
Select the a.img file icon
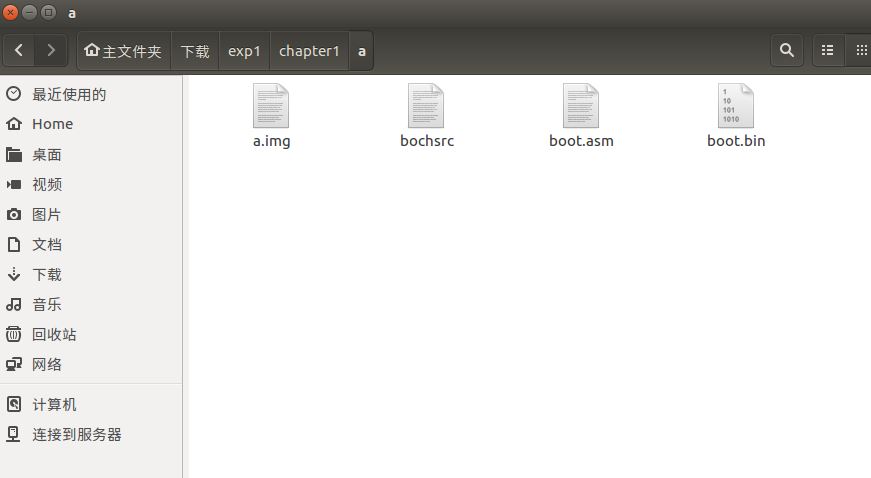pos(271,105)
